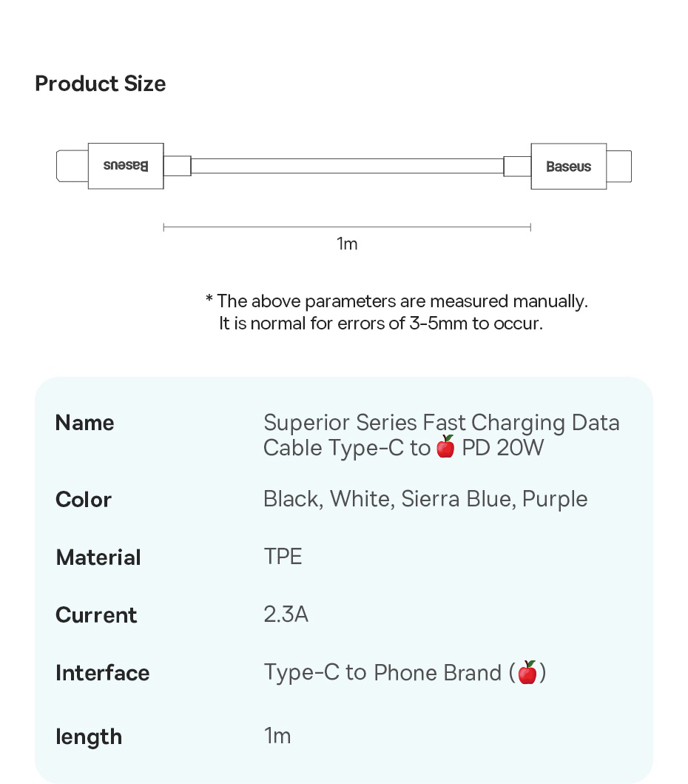Click the right Baseus connector logo
Viewport: 688px width, 784px height.
coord(569,167)
